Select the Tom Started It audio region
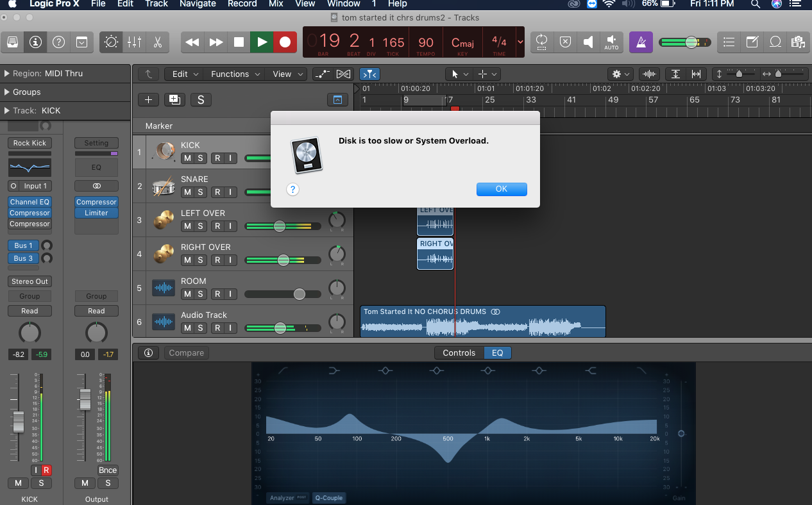 click(x=482, y=321)
